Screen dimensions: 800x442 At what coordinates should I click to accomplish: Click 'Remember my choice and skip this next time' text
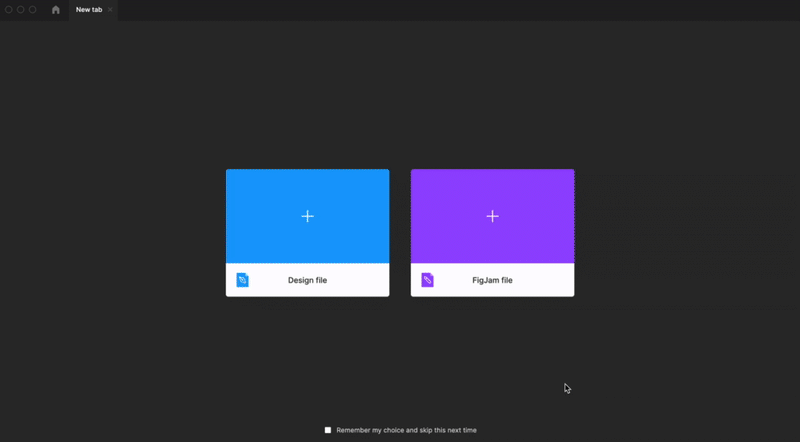[406, 430]
